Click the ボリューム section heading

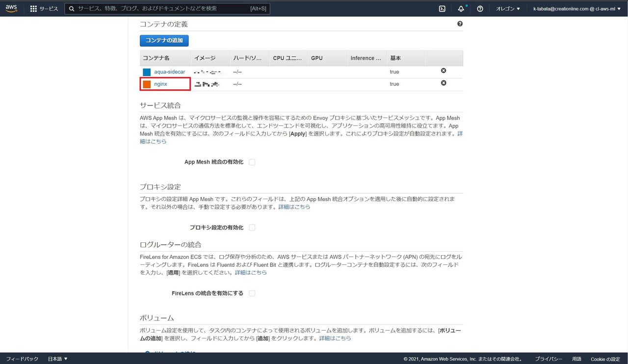[157, 318]
